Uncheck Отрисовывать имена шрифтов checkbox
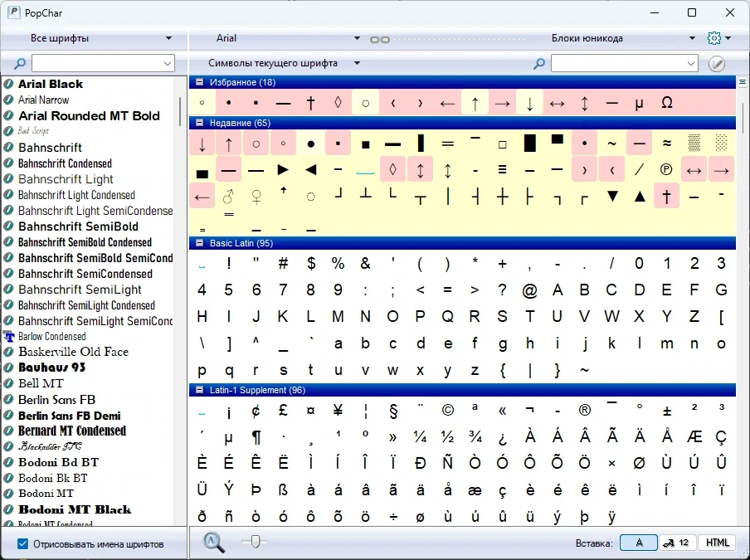The width and height of the screenshot is (750, 560). (x=22, y=543)
